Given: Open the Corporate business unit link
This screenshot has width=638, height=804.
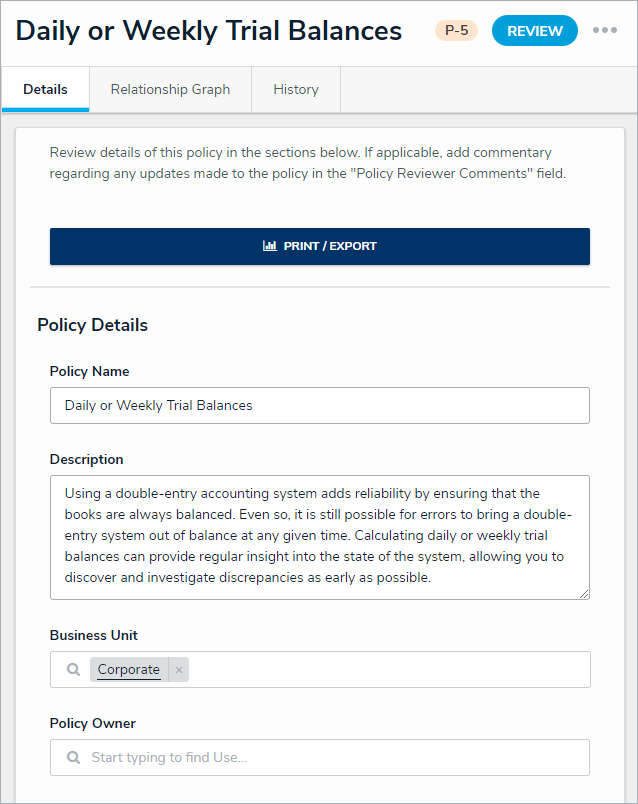Looking at the screenshot, I should tap(128, 670).
